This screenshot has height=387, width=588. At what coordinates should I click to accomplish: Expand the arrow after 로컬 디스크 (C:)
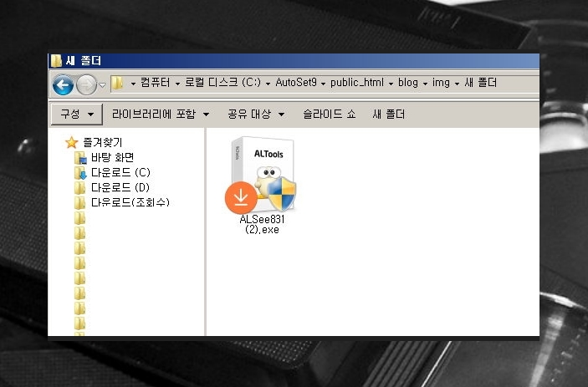(x=268, y=84)
